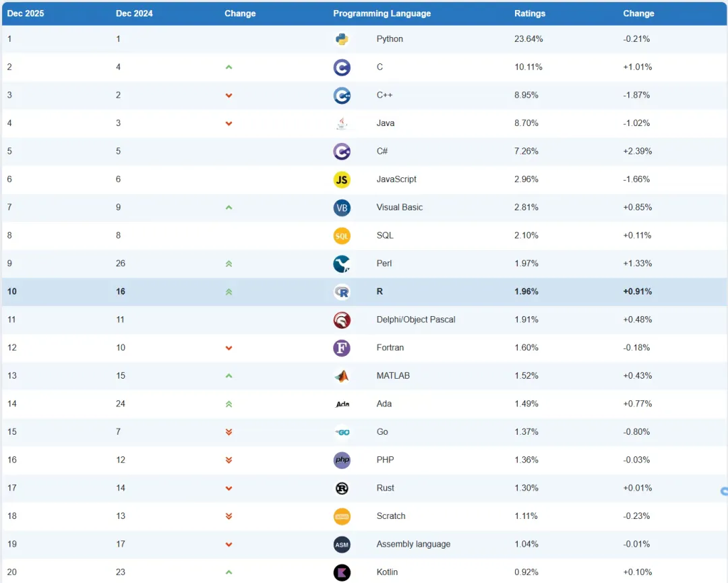728x583 pixels.
Task: Click the Visual Basic VB icon
Action: click(342, 208)
